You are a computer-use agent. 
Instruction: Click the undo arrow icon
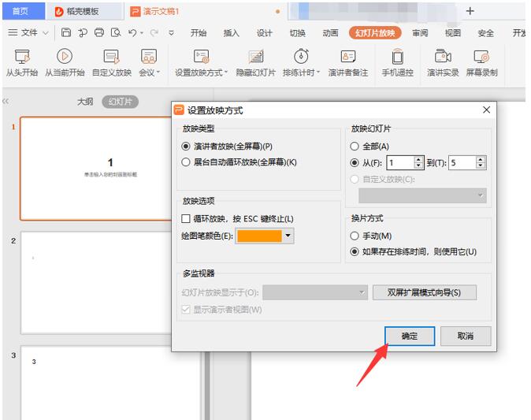coord(132,32)
